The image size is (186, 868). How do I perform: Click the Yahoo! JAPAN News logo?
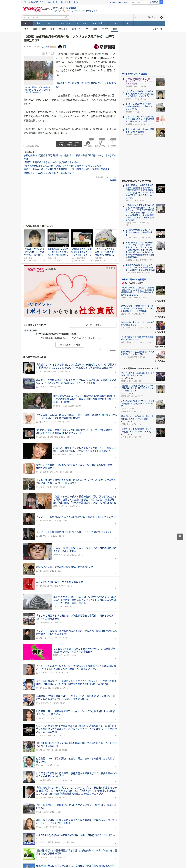pos(37,9)
